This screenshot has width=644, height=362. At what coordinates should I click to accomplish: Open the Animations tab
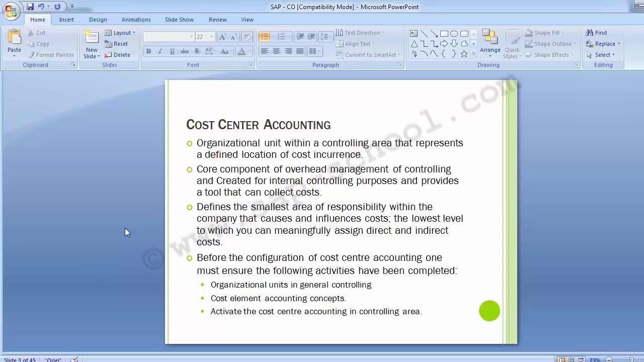pos(136,20)
